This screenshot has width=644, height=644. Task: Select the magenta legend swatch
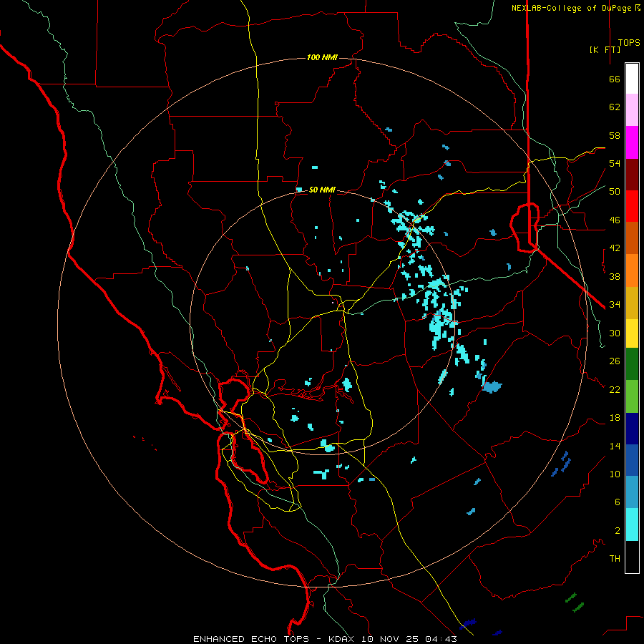click(x=632, y=142)
